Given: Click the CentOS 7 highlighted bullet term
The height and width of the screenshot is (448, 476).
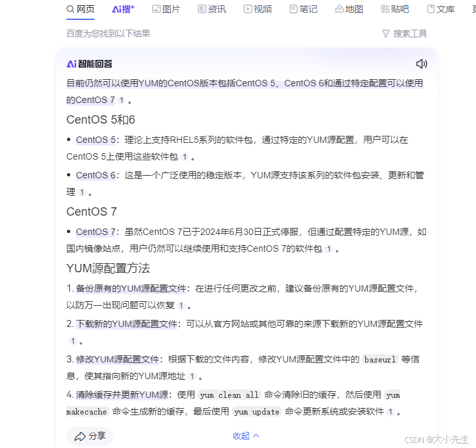Looking at the screenshot, I should coord(95,232).
